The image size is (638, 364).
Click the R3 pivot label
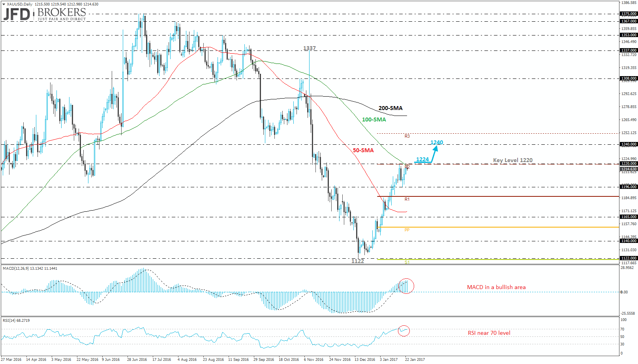pyautogui.click(x=407, y=136)
